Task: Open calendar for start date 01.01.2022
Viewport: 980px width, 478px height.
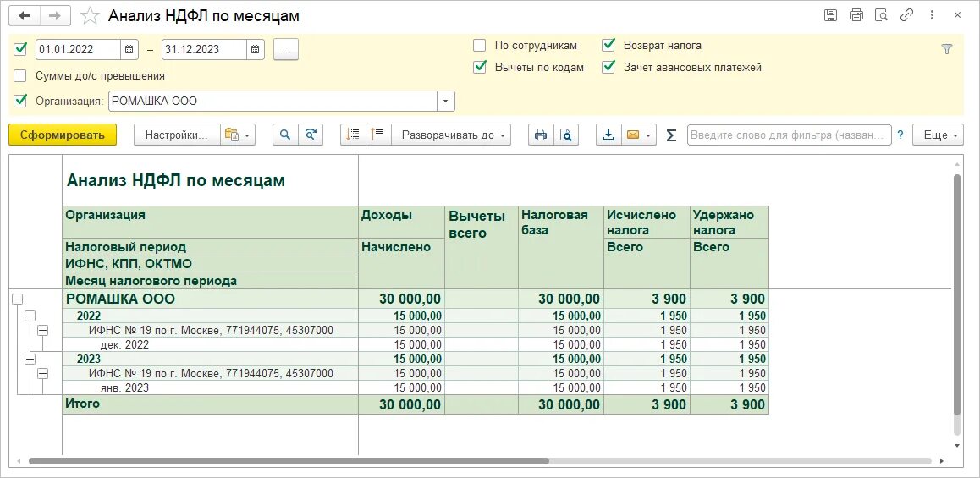Action: (129, 49)
